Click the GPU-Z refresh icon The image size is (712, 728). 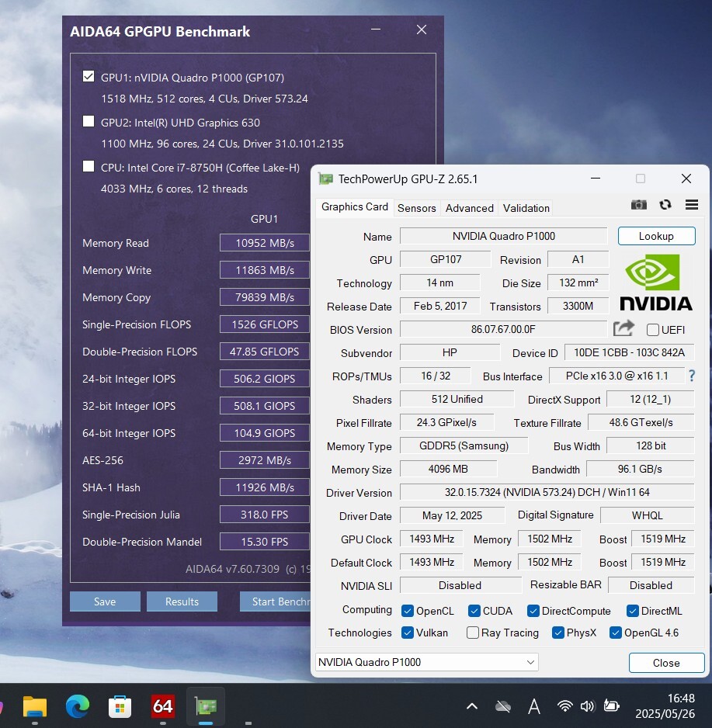(x=665, y=205)
